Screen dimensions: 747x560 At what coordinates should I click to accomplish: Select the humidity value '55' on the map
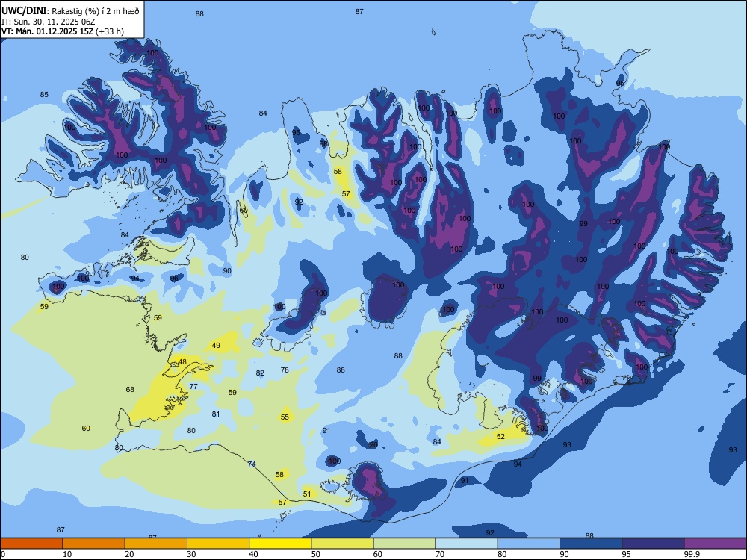[x=285, y=417]
